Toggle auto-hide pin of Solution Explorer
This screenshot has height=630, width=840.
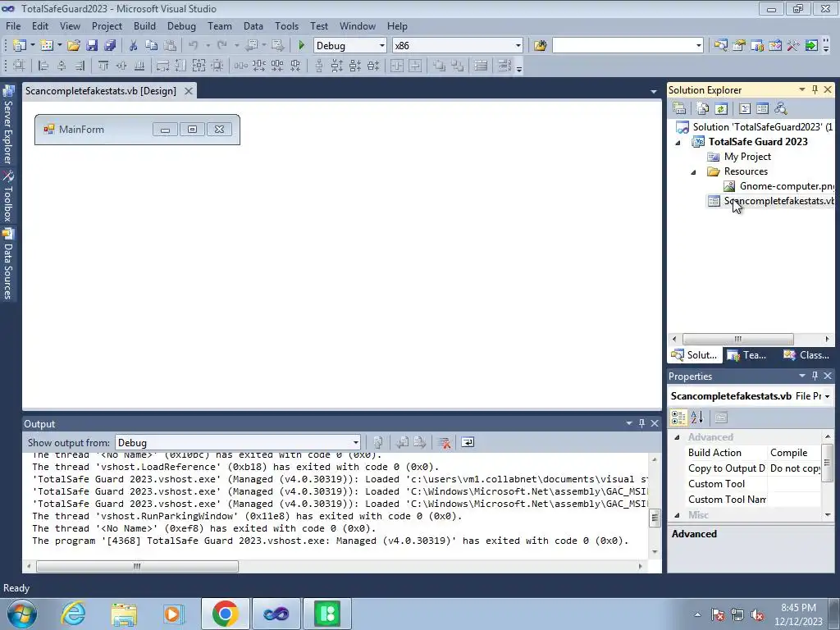(x=815, y=89)
